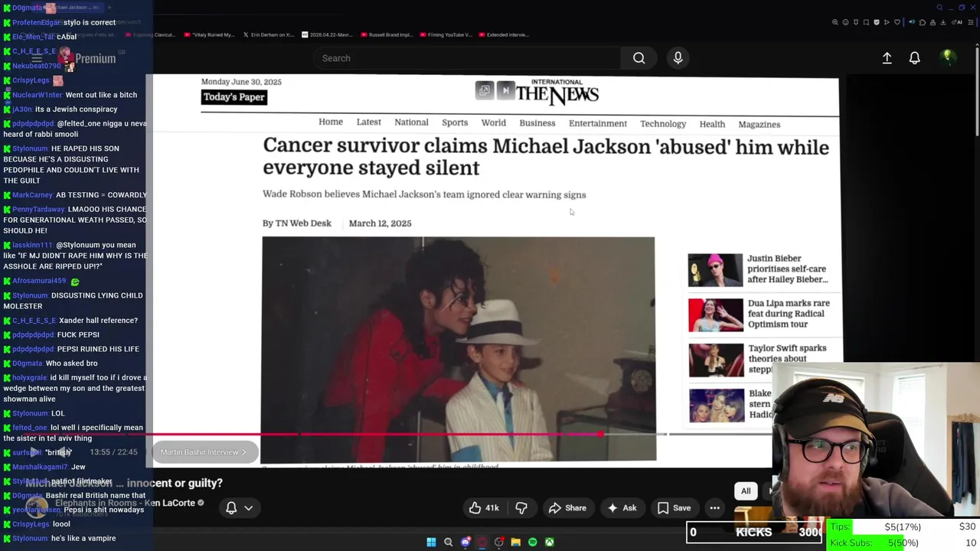Click the YouTube search magnifier icon
The height and width of the screenshot is (551, 980).
click(x=639, y=58)
